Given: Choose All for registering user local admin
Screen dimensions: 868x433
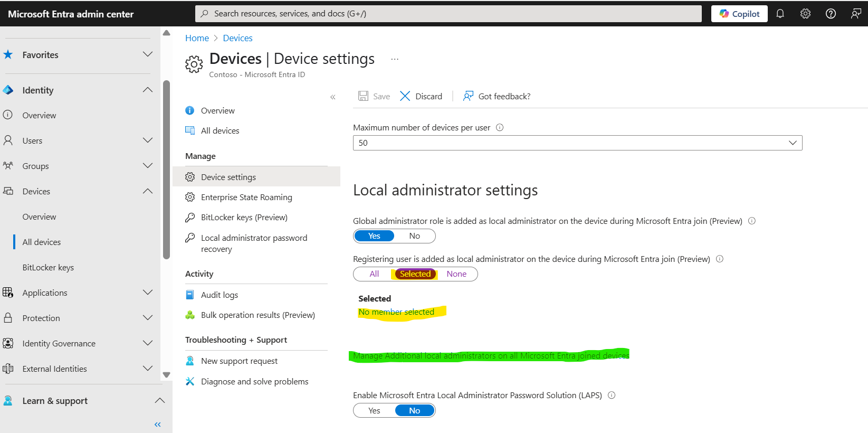Looking at the screenshot, I should [x=374, y=274].
